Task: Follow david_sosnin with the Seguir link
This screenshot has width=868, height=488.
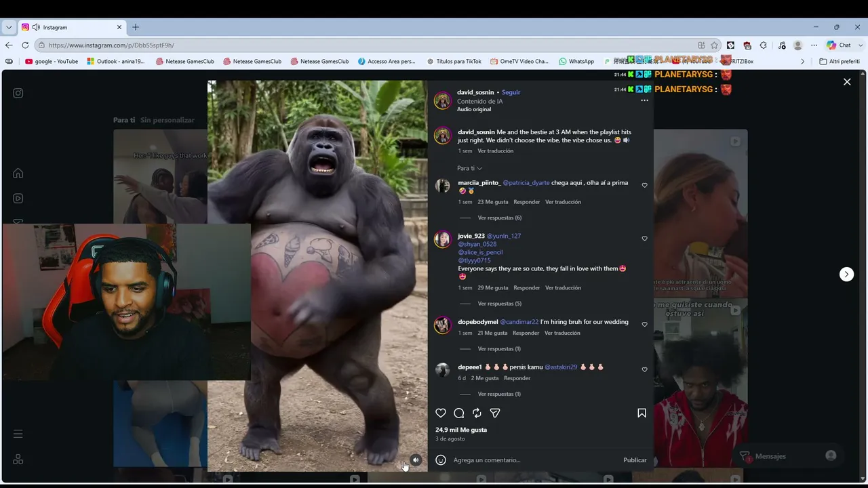Action: coord(511,92)
